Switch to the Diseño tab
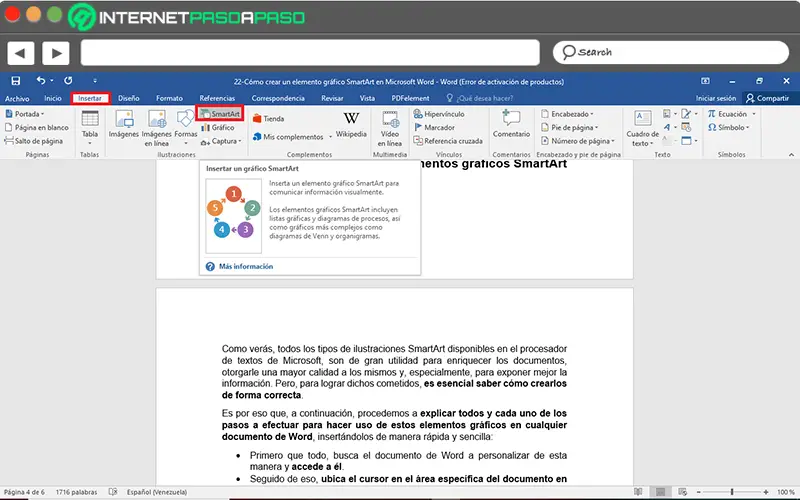 (x=129, y=98)
